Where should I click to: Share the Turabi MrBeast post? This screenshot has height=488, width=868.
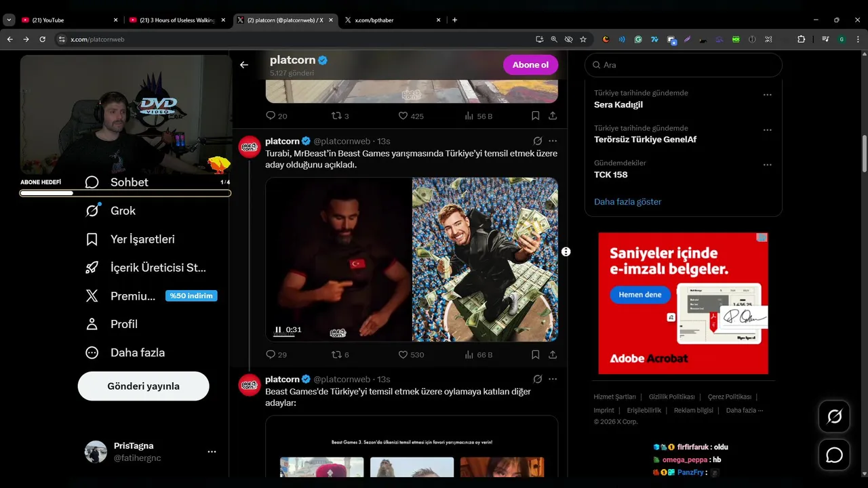click(553, 354)
